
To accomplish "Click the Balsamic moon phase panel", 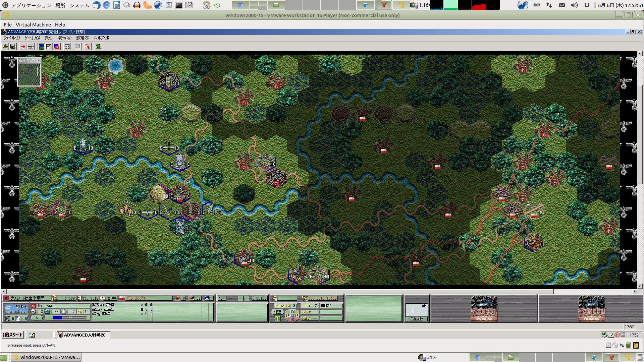I will click(x=417, y=312).
